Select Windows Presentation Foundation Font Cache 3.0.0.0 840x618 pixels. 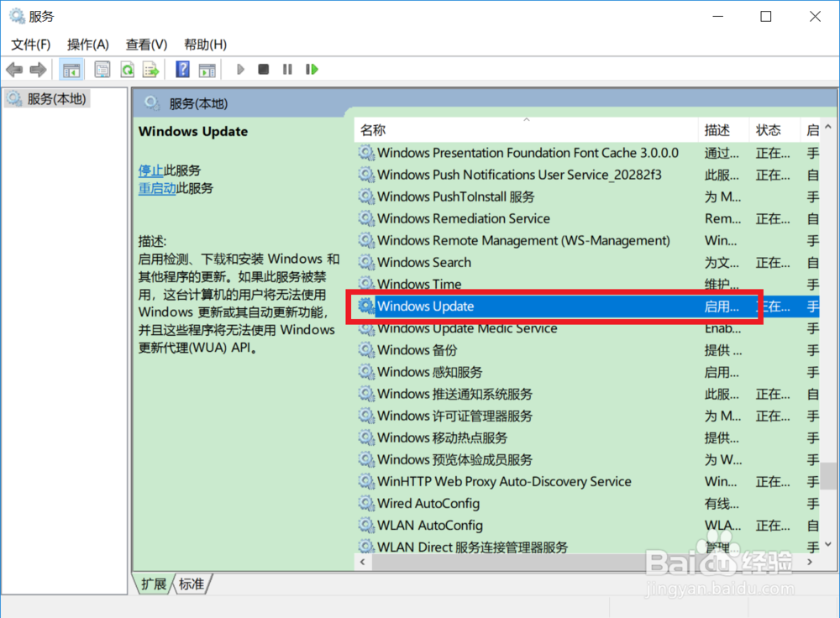587,153
